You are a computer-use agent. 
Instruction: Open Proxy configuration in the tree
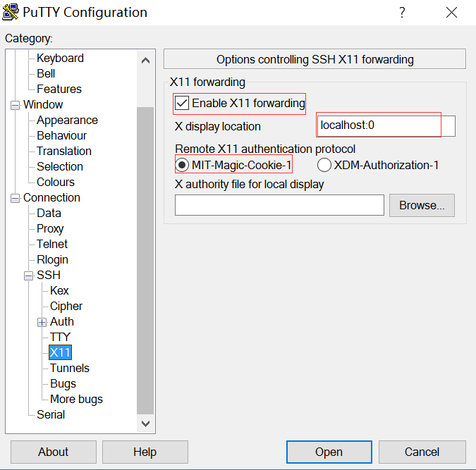50,228
